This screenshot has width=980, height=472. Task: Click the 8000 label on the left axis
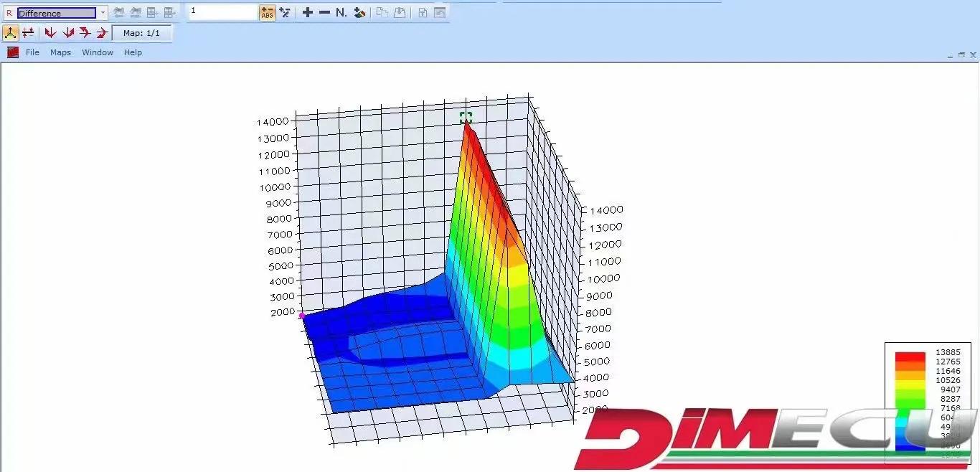click(x=280, y=218)
